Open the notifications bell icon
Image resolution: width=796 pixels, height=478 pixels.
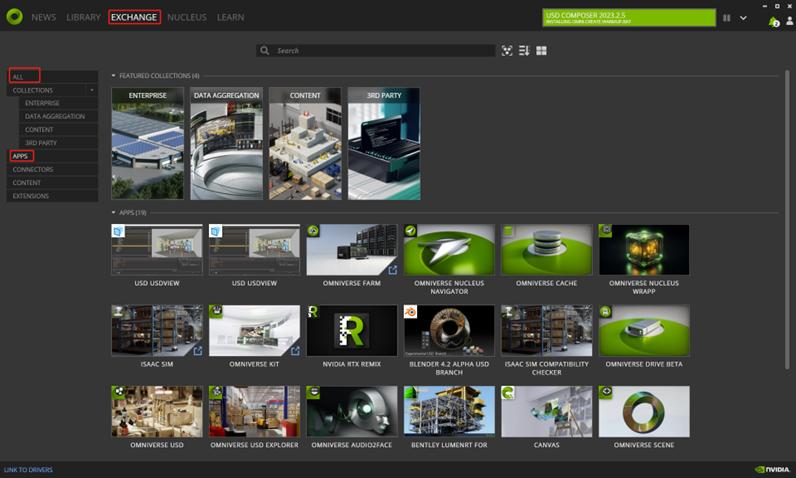tap(774, 22)
